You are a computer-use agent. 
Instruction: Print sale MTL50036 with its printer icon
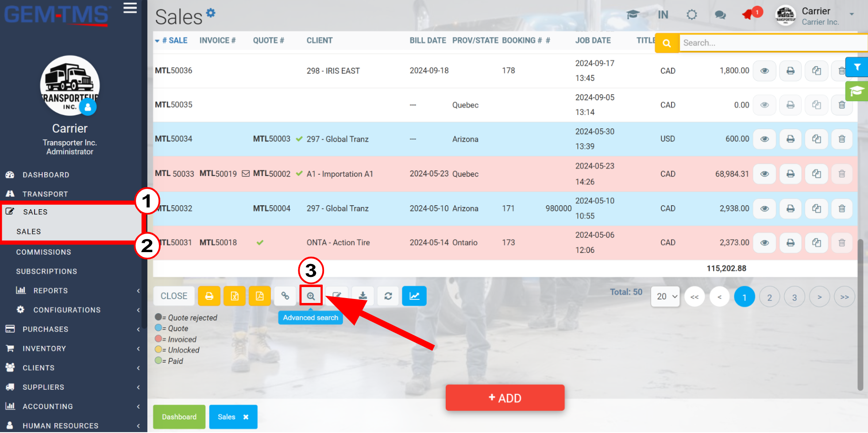coord(791,71)
